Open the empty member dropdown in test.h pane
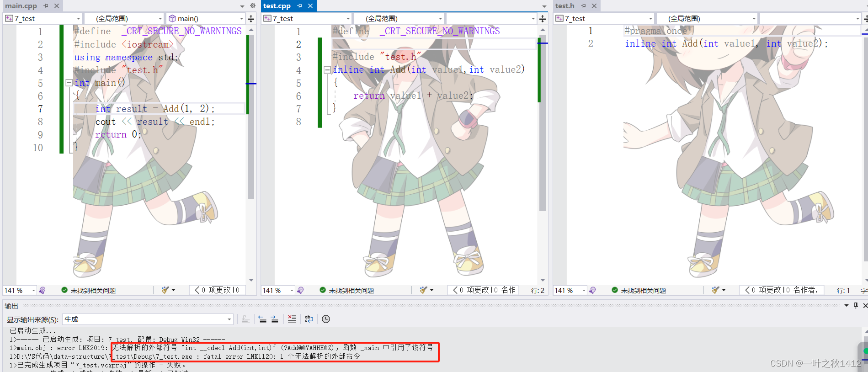The image size is (868, 372). 810,18
